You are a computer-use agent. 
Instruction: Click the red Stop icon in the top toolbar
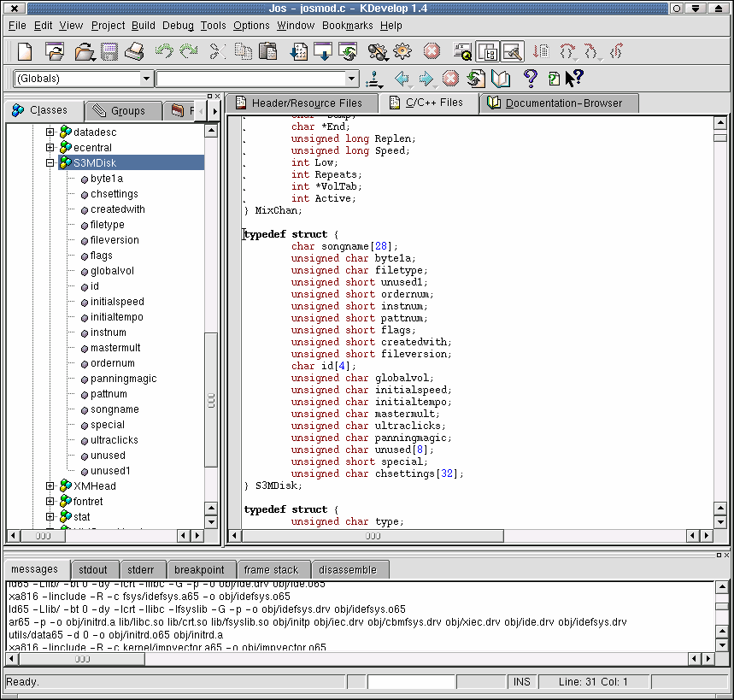(x=432, y=51)
